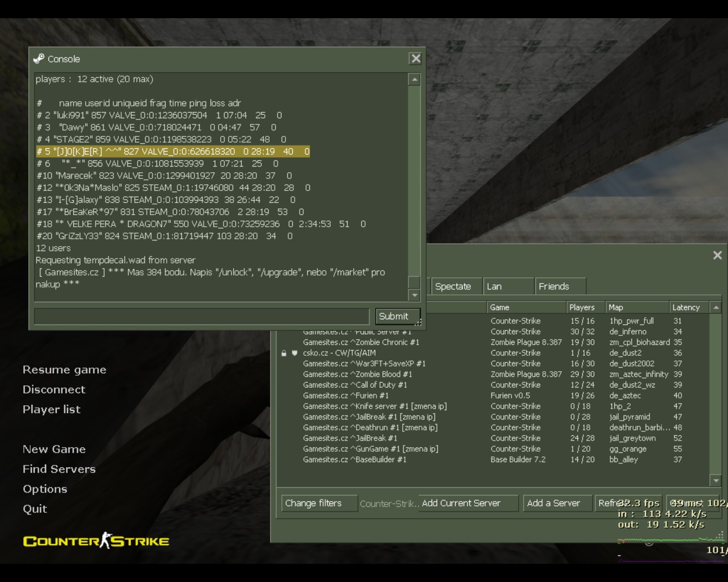This screenshot has width=728, height=582.
Task: Select Gamesites.cz ^Deathrun #1 server row
Action: point(493,427)
